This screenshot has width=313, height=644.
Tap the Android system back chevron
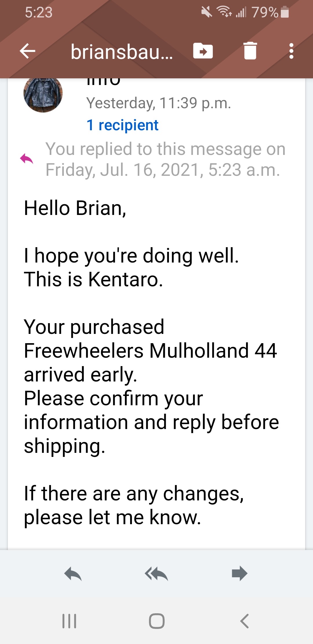coord(244,621)
